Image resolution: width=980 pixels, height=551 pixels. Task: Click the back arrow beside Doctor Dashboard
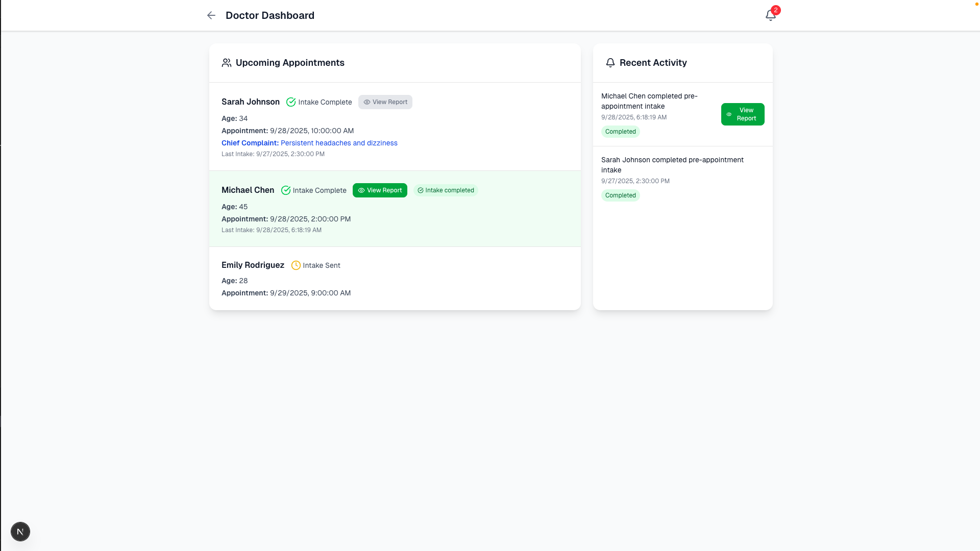coord(211,15)
